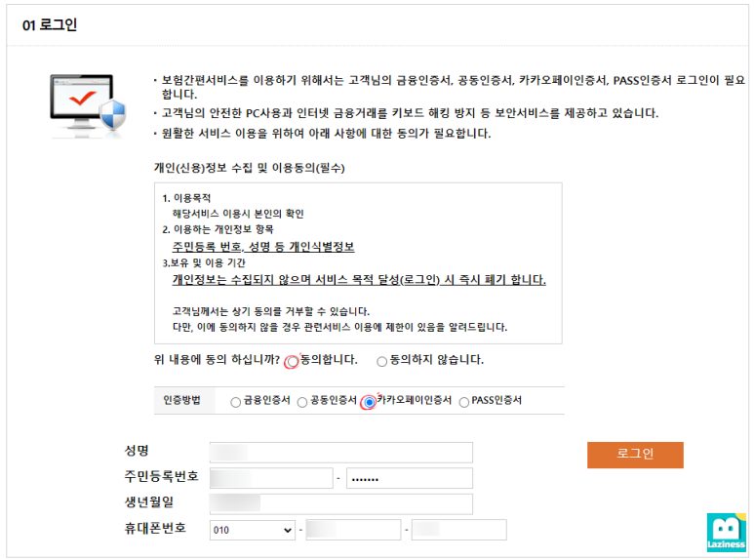The image size is (754, 560).
Task: Click the 개인(신용)정보 수집 및 이용동의(필수) heading
Action: [x=249, y=168]
